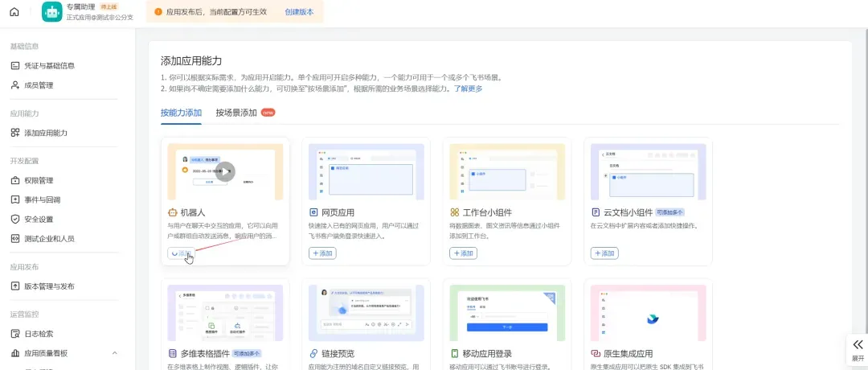Screen dimensions: 868x370
Task: Click the robot app avatar icon
Action: [51, 11]
